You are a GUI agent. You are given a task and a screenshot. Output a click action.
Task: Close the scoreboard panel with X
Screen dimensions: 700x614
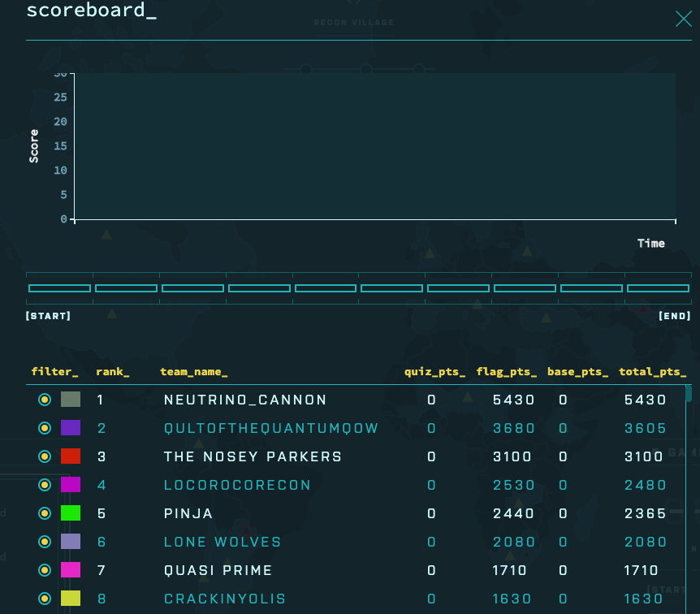click(x=684, y=19)
